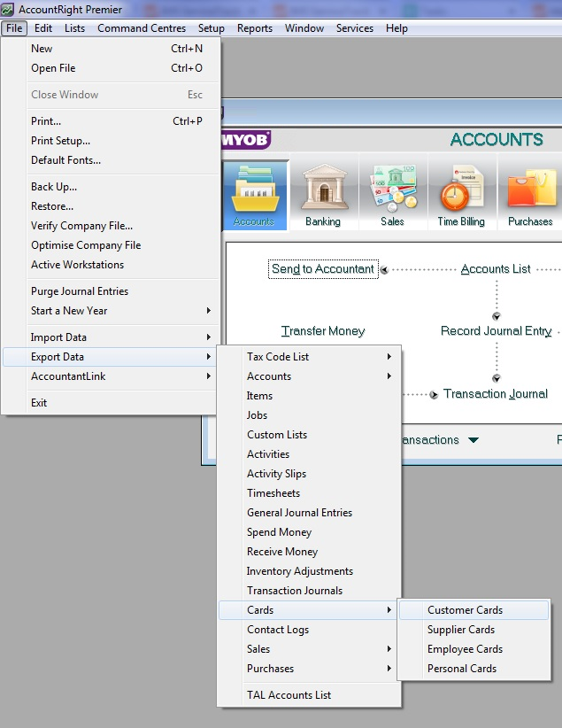Choose Personal Cards from Cards submenu
Screen dimensions: 562x728
[473, 669]
